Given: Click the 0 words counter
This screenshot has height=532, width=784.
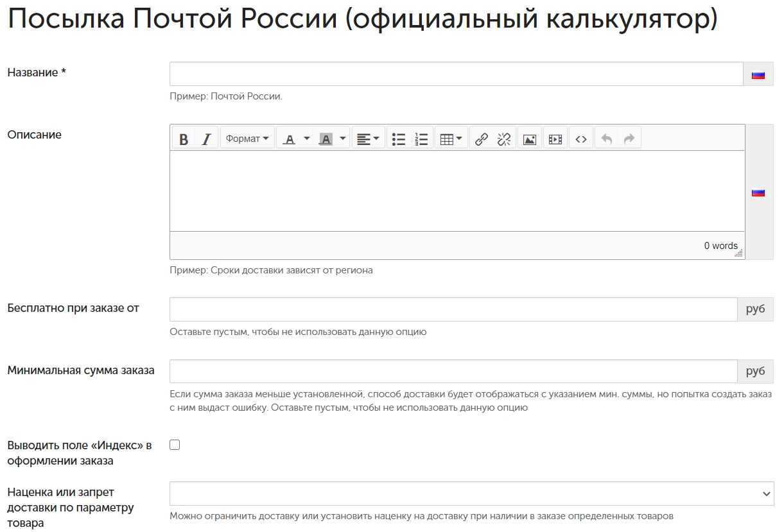Looking at the screenshot, I should tap(720, 246).
